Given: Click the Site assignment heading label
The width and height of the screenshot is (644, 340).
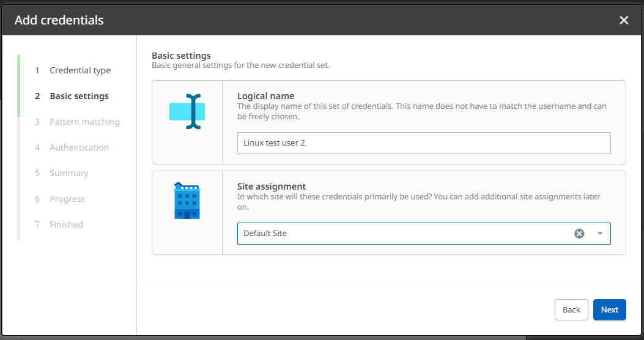Looking at the screenshot, I should pyautogui.click(x=272, y=187).
